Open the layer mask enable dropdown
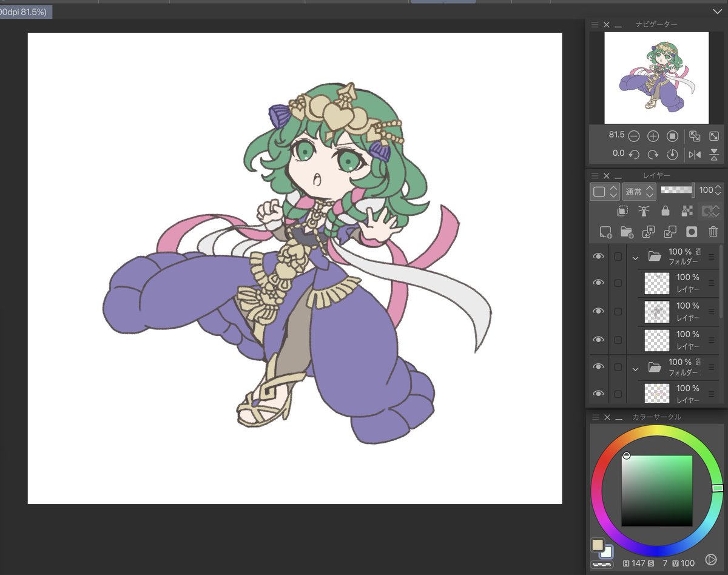Image resolution: width=728 pixels, height=575 pixels. coord(710,211)
